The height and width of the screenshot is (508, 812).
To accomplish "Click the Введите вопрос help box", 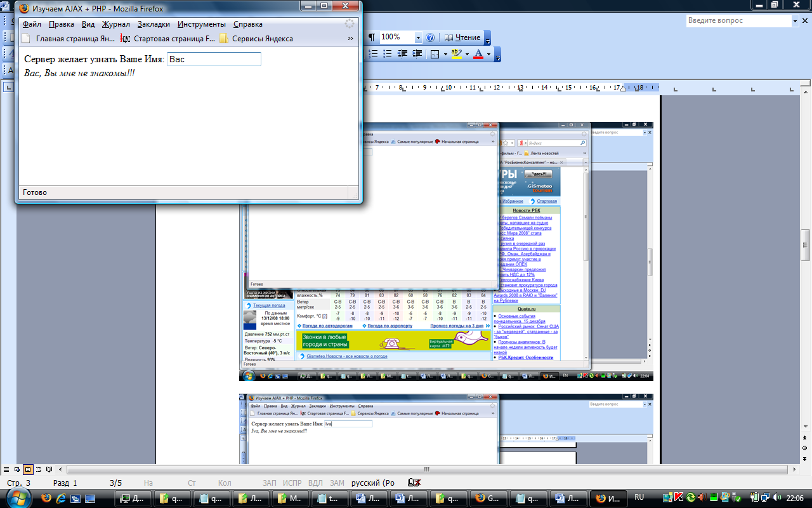I will tap(738, 20).
